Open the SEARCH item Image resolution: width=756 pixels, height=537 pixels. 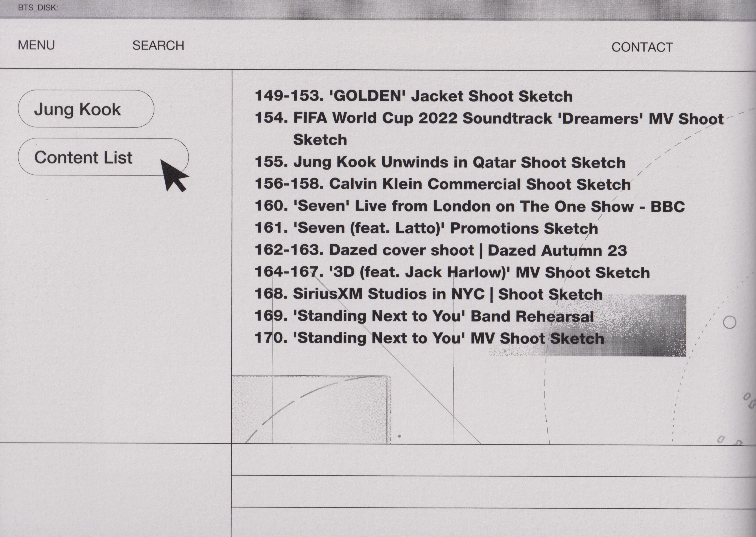point(158,46)
